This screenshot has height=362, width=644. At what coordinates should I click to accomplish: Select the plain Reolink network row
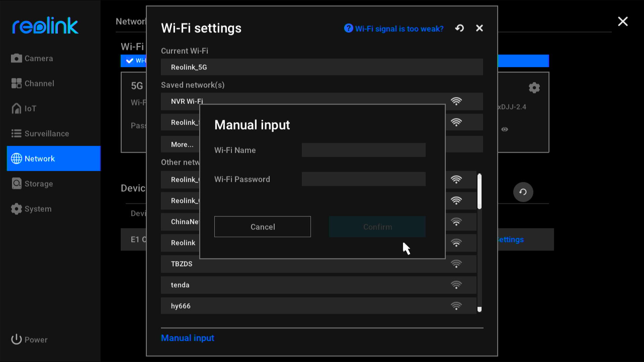click(x=319, y=243)
